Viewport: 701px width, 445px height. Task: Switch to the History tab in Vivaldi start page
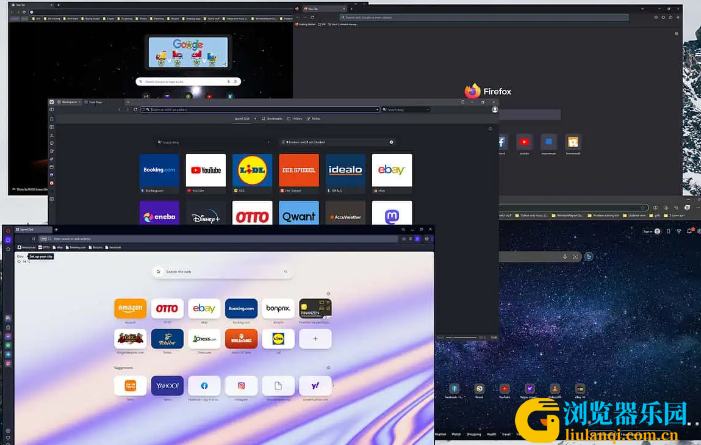click(x=295, y=119)
